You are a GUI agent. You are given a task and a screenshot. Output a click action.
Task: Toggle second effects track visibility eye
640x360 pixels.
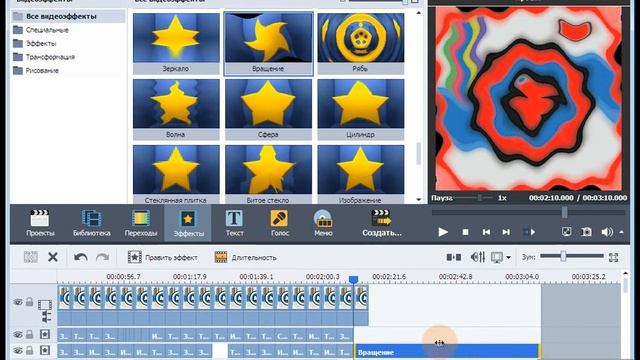(x=18, y=351)
